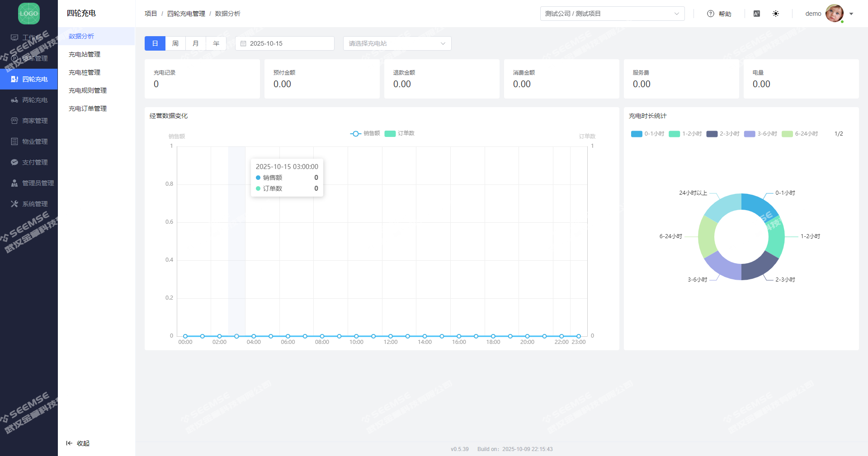868x456 pixels.
Task: Click the demo user avatar
Action: pos(834,14)
